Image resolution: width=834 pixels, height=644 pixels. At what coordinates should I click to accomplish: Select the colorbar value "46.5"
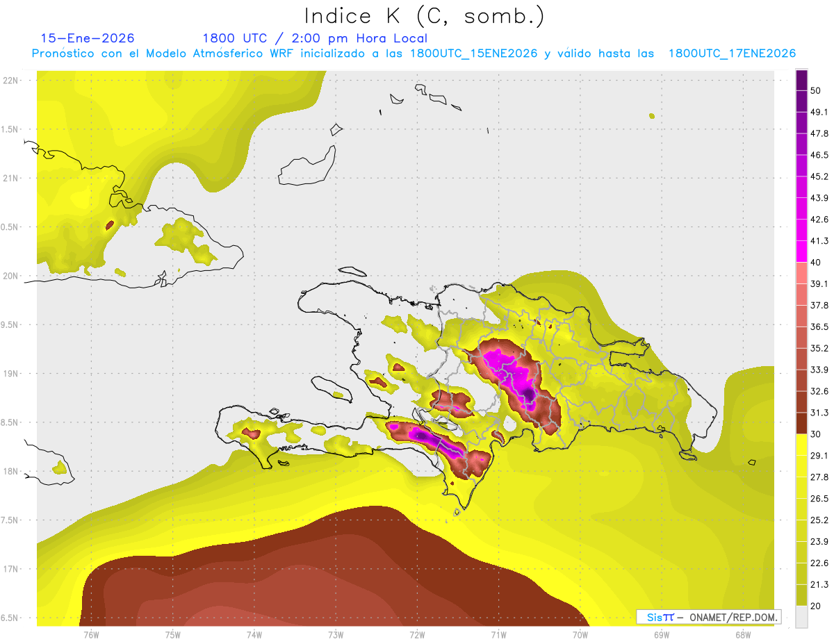[819, 156]
